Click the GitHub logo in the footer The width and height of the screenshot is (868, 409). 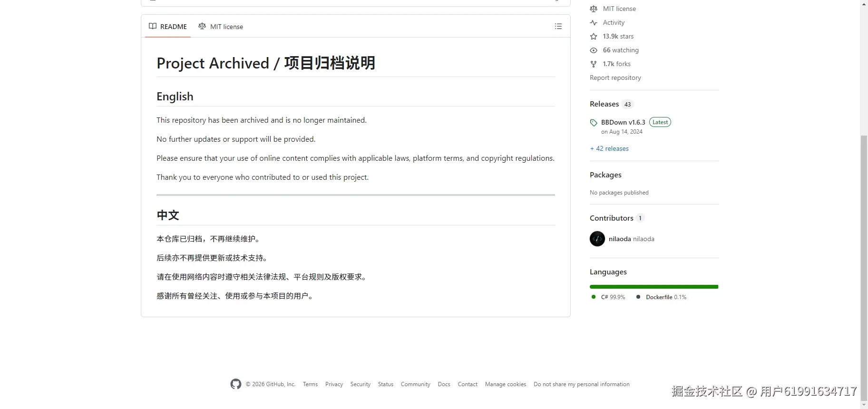point(236,384)
